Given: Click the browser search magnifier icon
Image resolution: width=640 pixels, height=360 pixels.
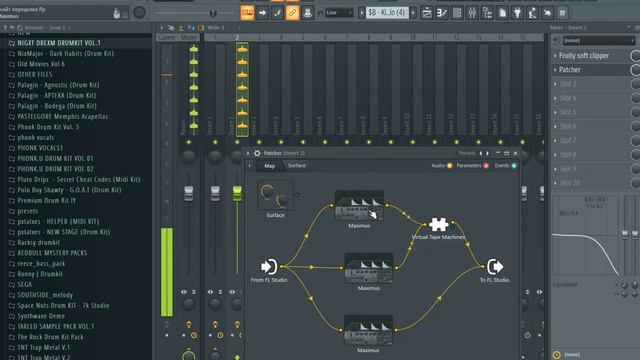Looking at the screenshot, I should [x=20, y=28].
